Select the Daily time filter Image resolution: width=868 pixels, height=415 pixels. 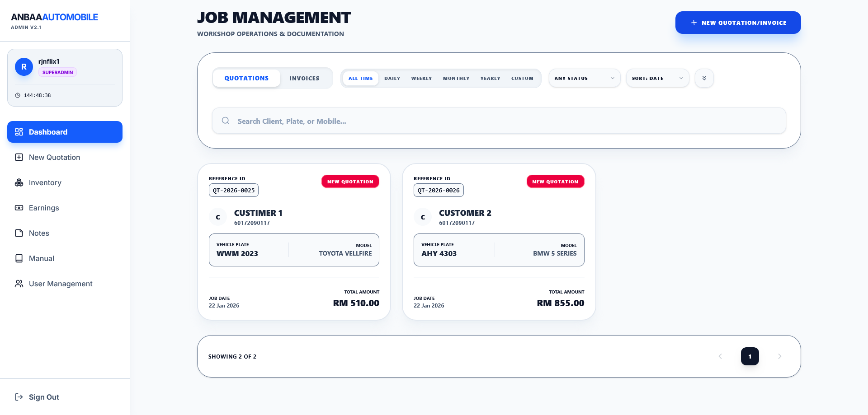point(392,79)
